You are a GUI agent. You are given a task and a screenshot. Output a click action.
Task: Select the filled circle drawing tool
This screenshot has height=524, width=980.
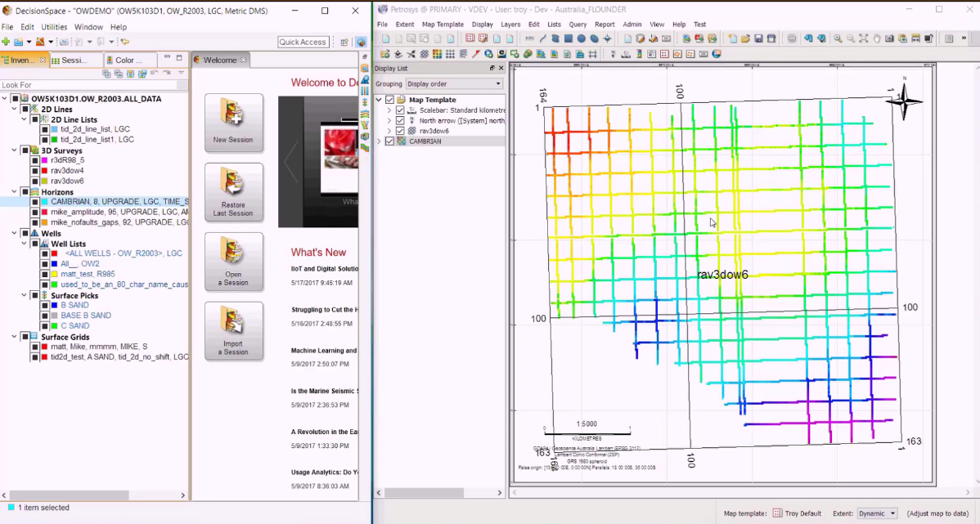(x=582, y=38)
